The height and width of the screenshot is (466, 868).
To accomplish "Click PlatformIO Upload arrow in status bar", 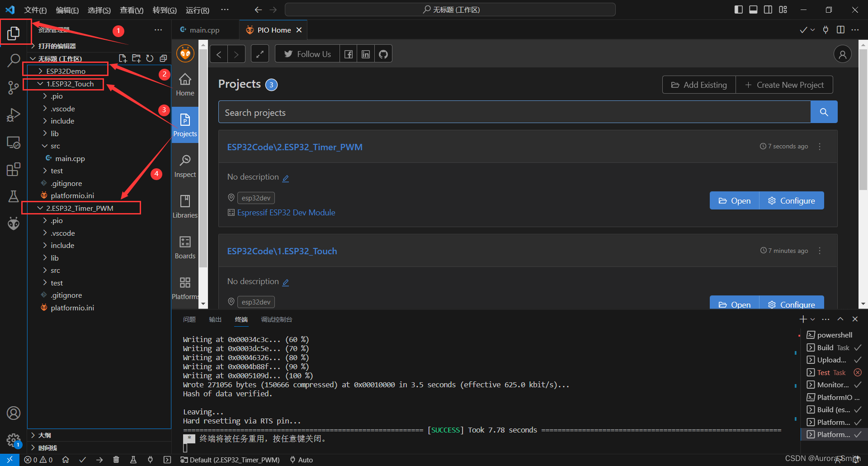I will (99, 460).
